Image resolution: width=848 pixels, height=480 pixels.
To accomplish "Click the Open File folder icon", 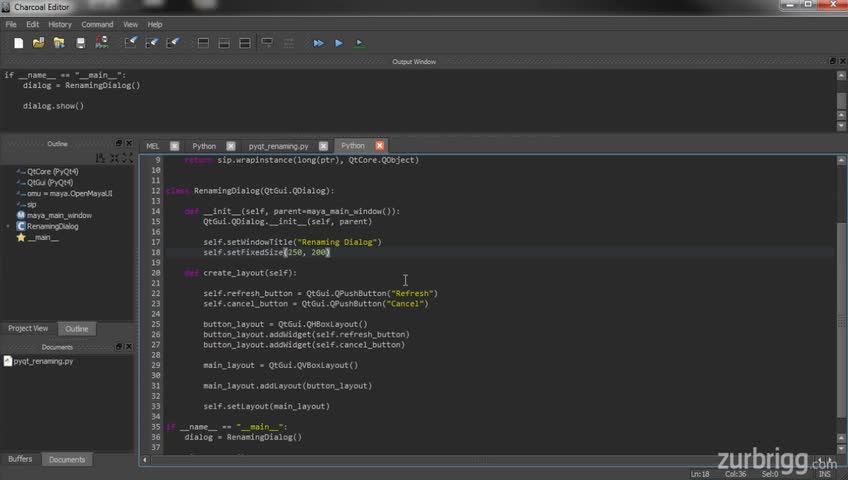I will (39, 43).
